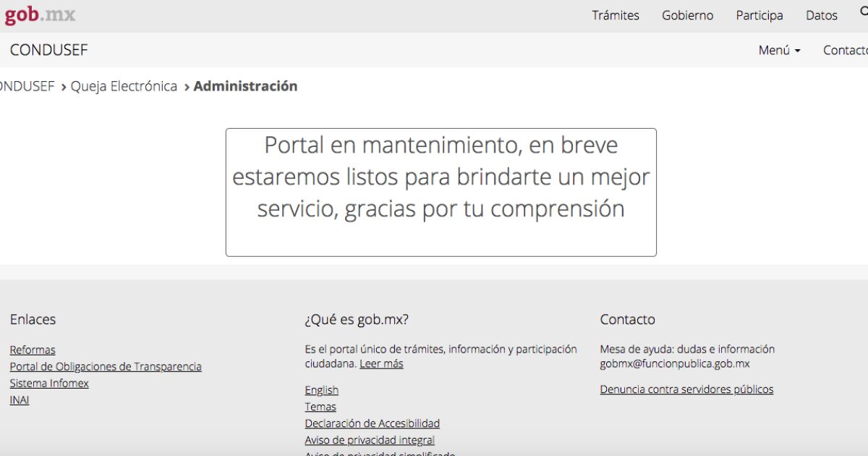868x456 pixels.
Task: Open the Trámites menu item
Action: click(x=616, y=15)
